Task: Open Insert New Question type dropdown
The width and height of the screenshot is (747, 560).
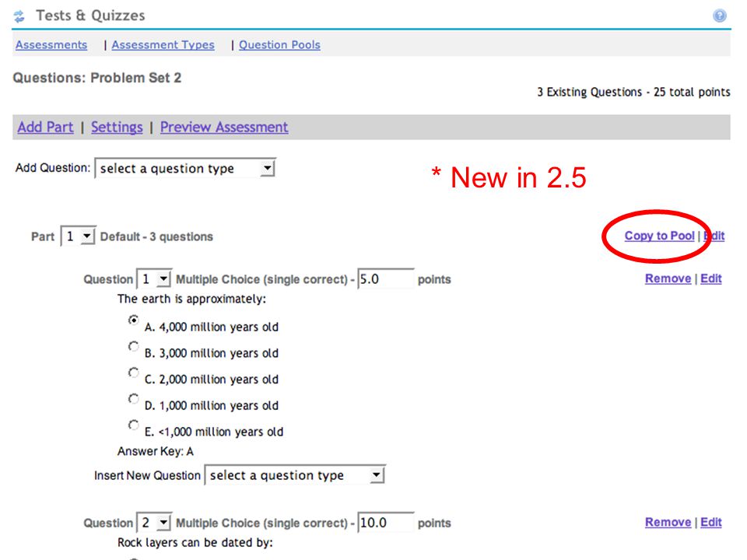Action: [x=295, y=474]
